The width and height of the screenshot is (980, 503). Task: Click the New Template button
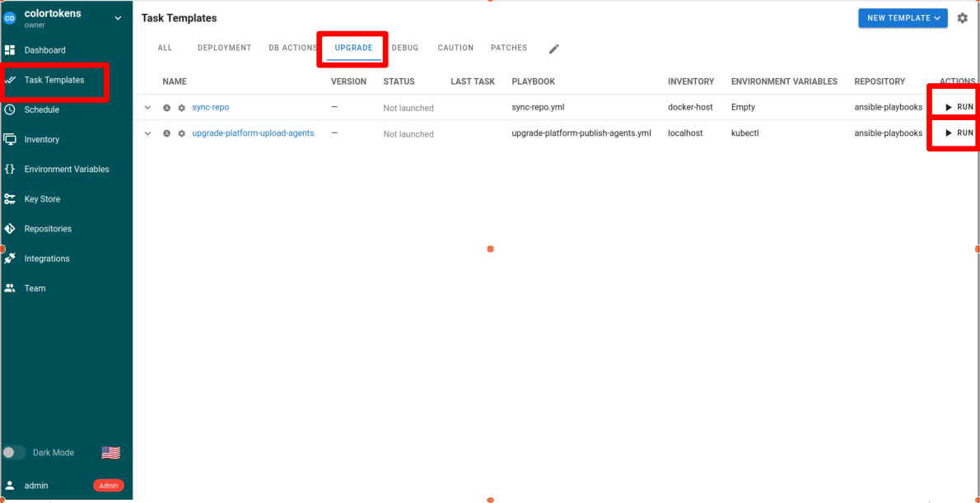902,18
